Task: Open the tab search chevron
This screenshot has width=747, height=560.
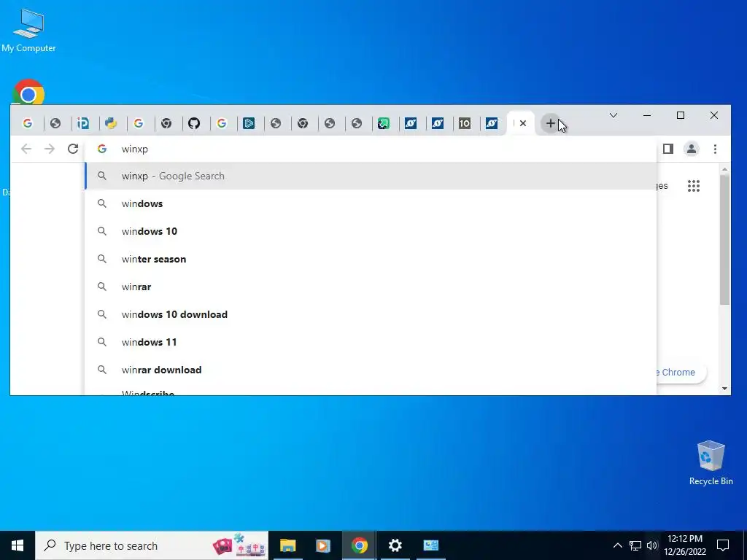Action: pos(614,115)
